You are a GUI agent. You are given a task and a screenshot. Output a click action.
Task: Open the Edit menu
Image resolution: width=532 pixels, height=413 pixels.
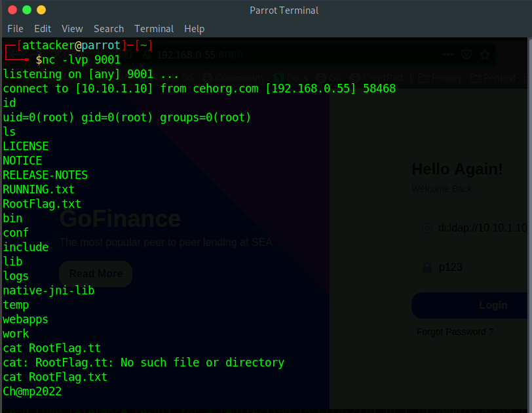click(43, 29)
